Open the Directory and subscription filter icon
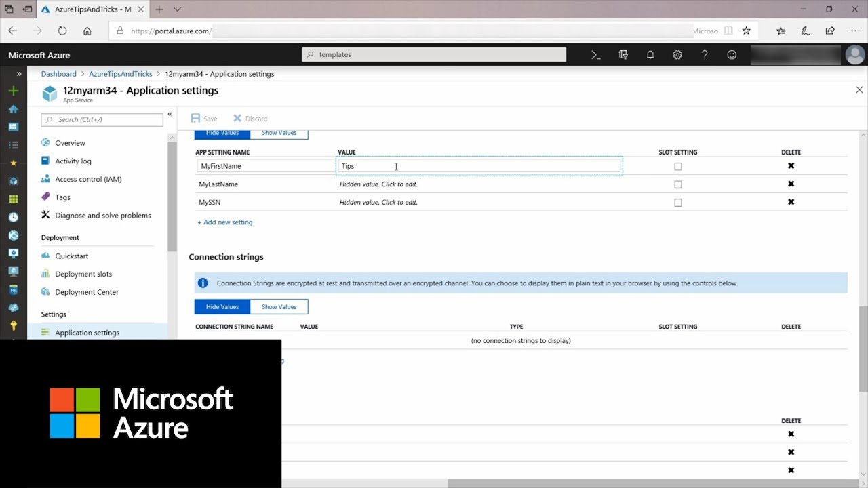The width and height of the screenshot is (868, 488). tap(623, 55)
